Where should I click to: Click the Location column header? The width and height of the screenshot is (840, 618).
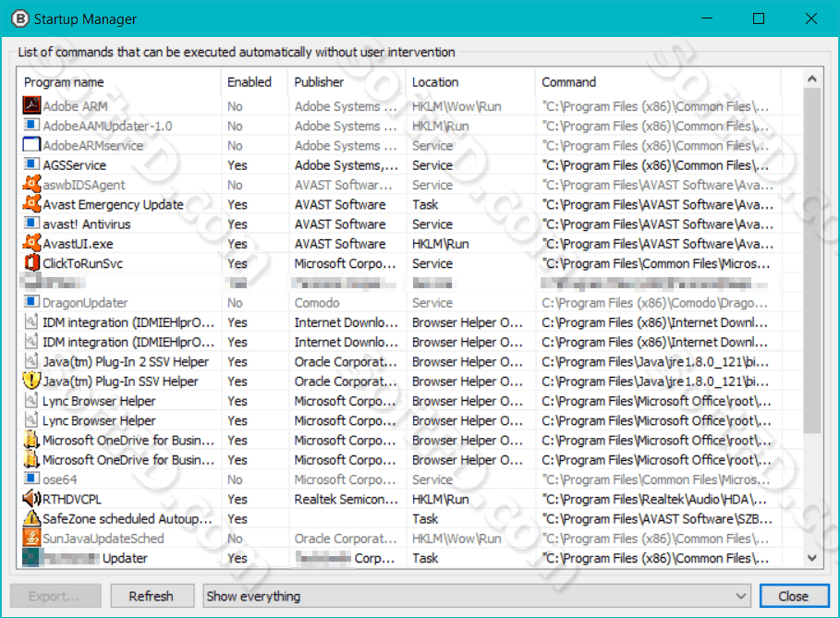tap(435, 82)
